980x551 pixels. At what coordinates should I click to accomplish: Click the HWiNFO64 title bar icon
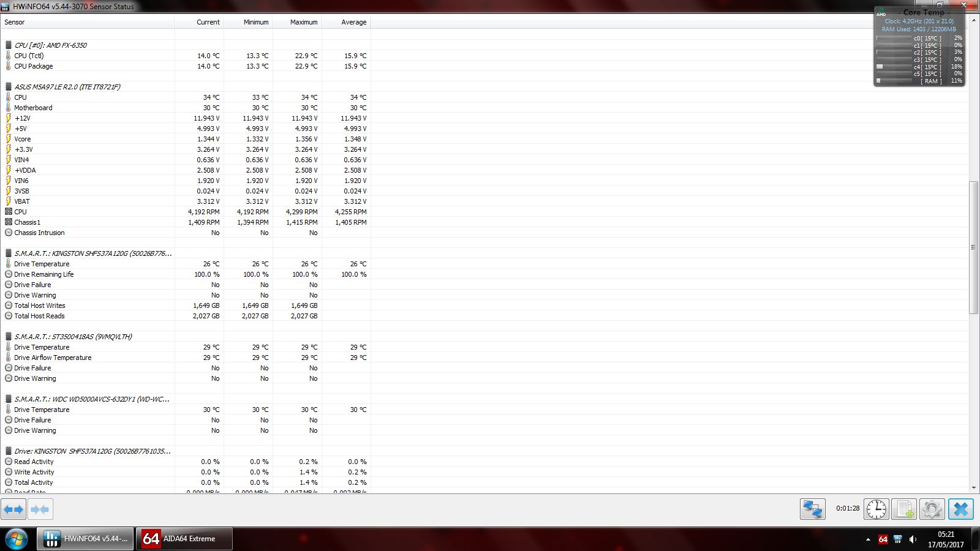(6, 7)
